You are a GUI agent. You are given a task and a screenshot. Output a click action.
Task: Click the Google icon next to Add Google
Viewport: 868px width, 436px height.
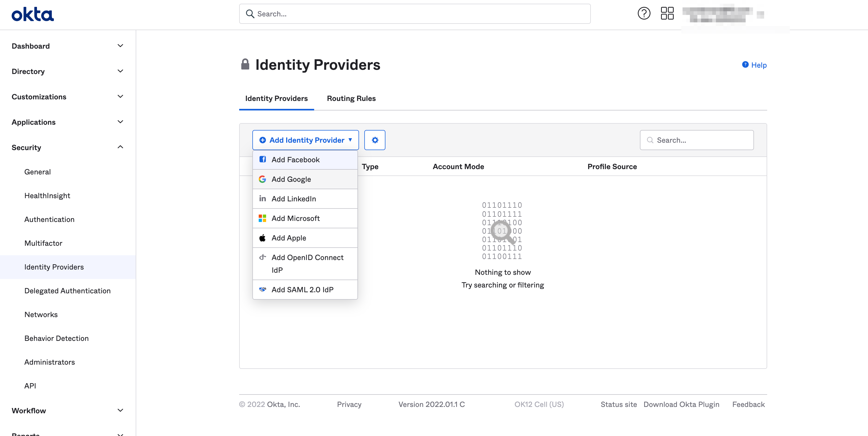click(262, 179)
